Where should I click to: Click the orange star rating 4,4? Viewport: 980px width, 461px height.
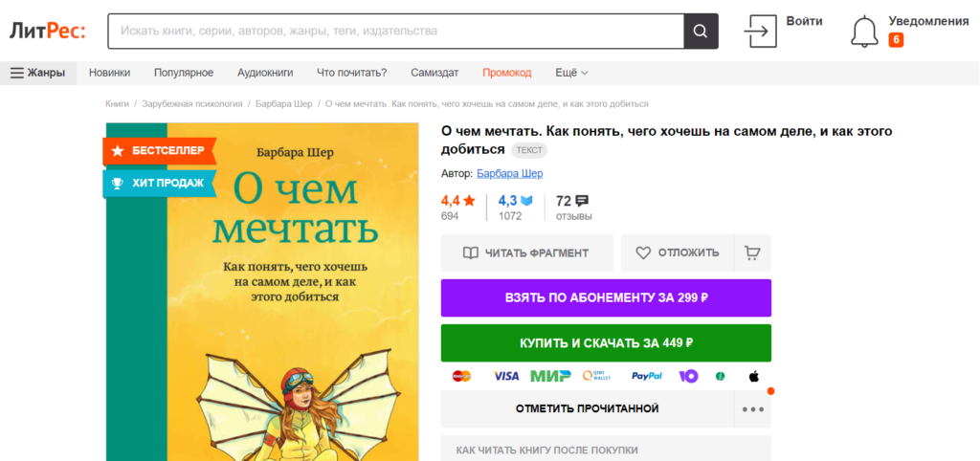point(458,201)
